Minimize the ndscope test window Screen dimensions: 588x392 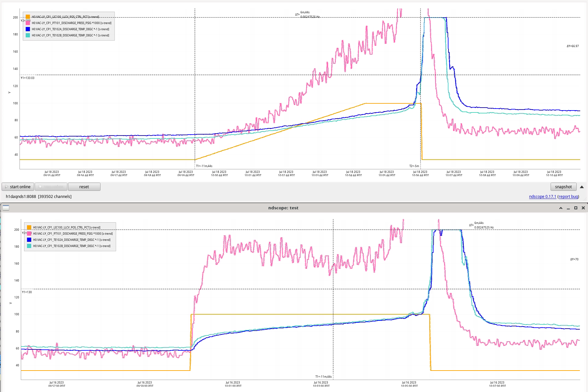[568, 208]
